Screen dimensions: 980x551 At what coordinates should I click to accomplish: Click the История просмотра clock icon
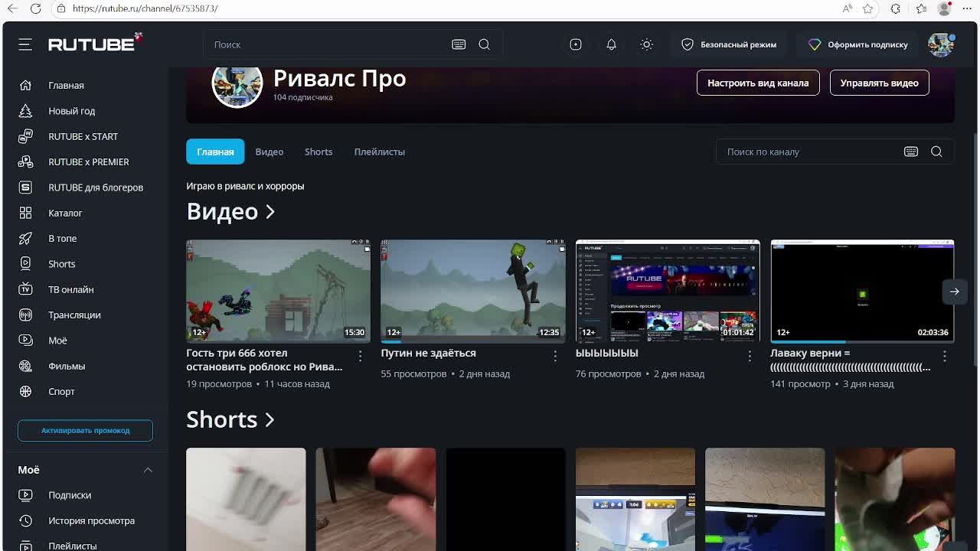click(25, 520)
